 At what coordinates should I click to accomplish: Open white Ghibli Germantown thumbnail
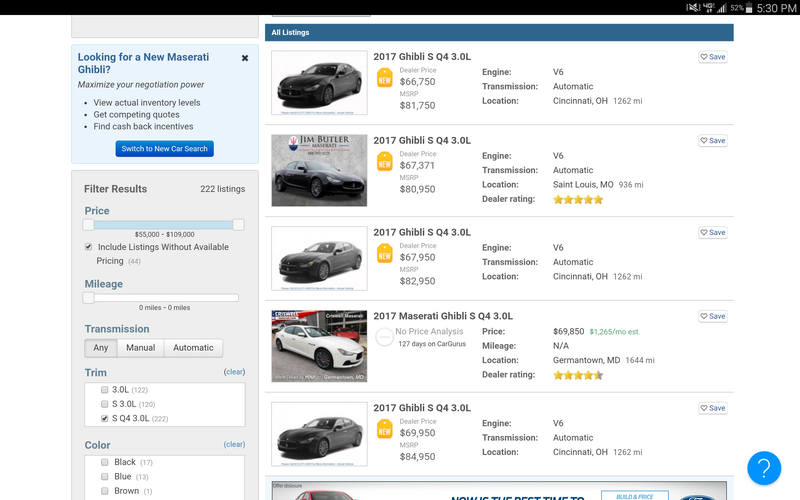(319, 346)
